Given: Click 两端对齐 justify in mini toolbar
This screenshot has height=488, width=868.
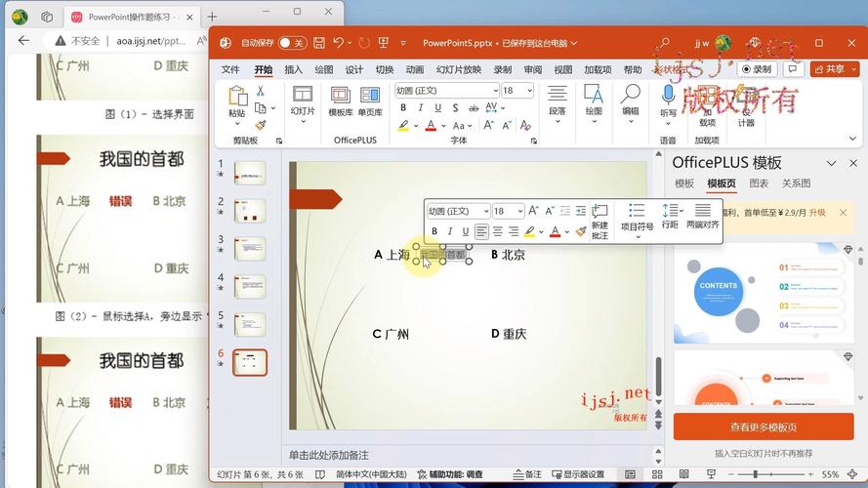Looking at the screenshot, I should [x=702, y=217].
